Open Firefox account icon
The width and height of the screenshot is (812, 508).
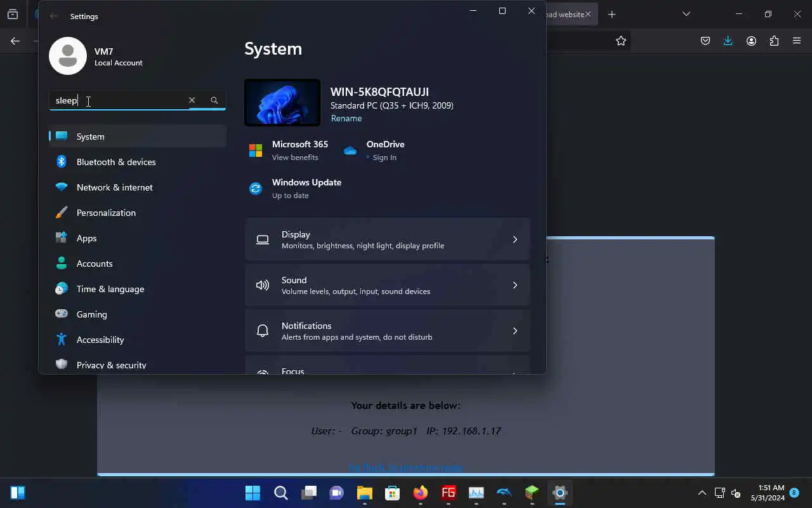click(x=751, y=41)
